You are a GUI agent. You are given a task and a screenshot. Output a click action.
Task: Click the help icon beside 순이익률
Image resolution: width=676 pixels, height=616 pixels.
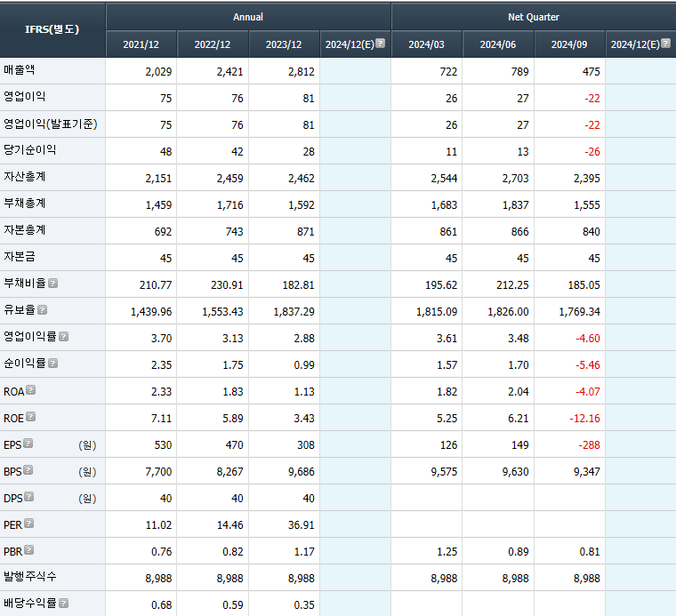point(52,364)
